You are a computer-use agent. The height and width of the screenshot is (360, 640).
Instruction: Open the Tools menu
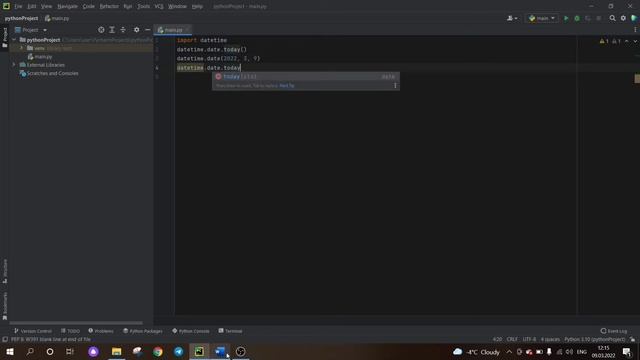[x=143, y=7]
